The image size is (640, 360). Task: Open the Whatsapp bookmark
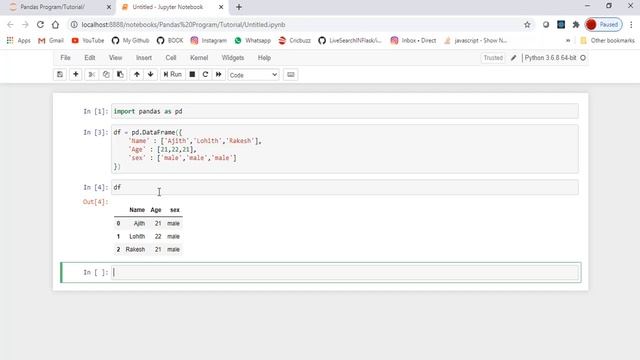tap(253, 40)
